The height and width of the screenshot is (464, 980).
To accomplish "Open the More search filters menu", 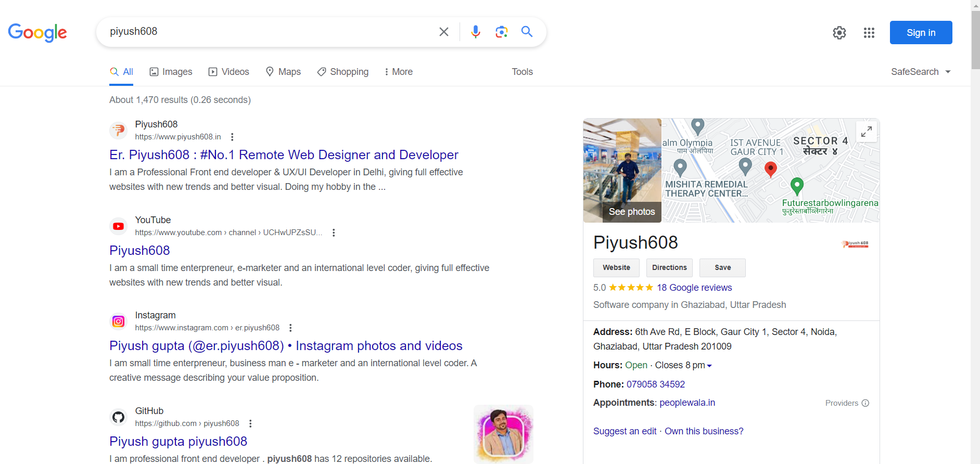I will (x=398, y=72).
